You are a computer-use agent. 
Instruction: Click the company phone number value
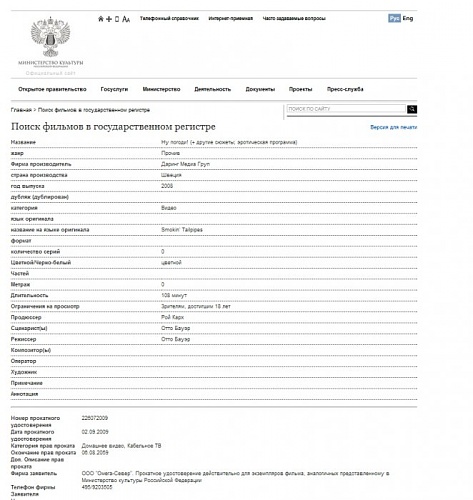pyautogui.click(x=97, y=488)
